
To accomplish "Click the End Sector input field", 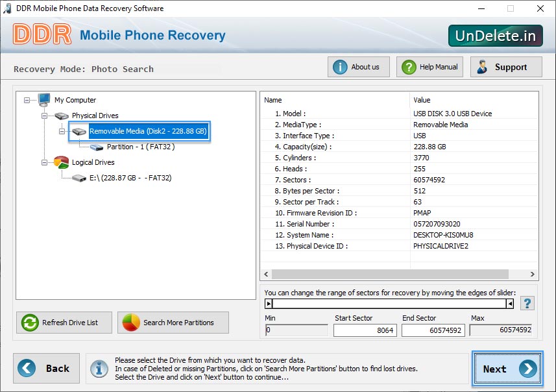I will click(x=433, y=330).
